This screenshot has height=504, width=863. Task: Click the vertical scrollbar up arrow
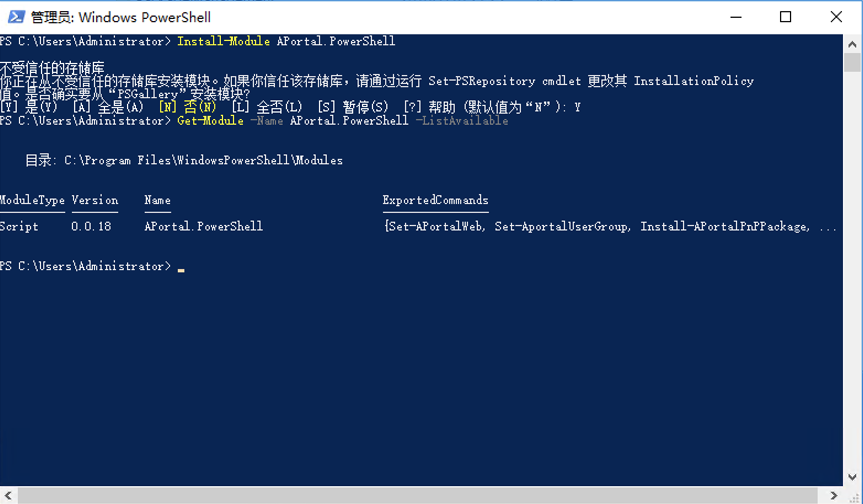[x=852, y=44]
